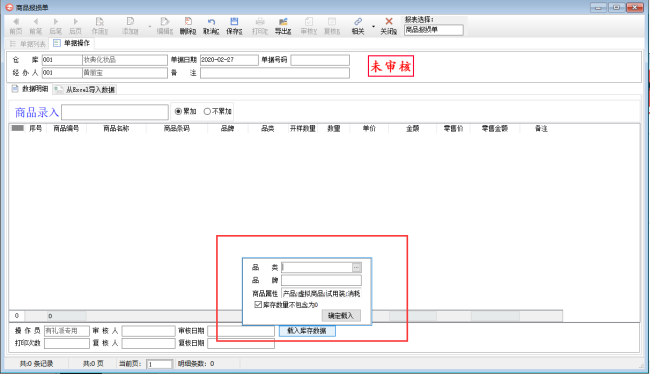The width and height of the screenshot is (650, 374).
Task: Click the 打印次数 print count field
Action: point(67,343)
